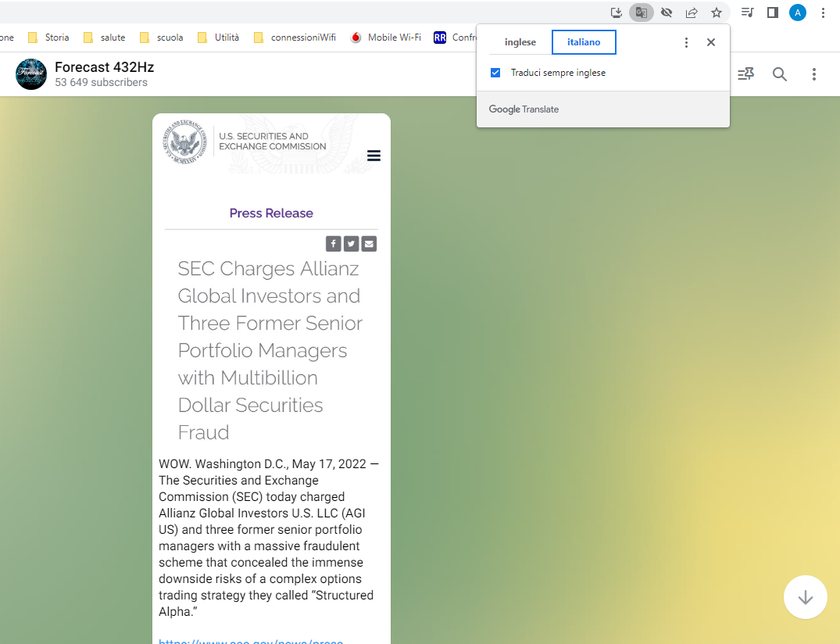Screen dimensions: 840x644
Task: Search in the Telegram channel
Action: [x=780, y=74]
